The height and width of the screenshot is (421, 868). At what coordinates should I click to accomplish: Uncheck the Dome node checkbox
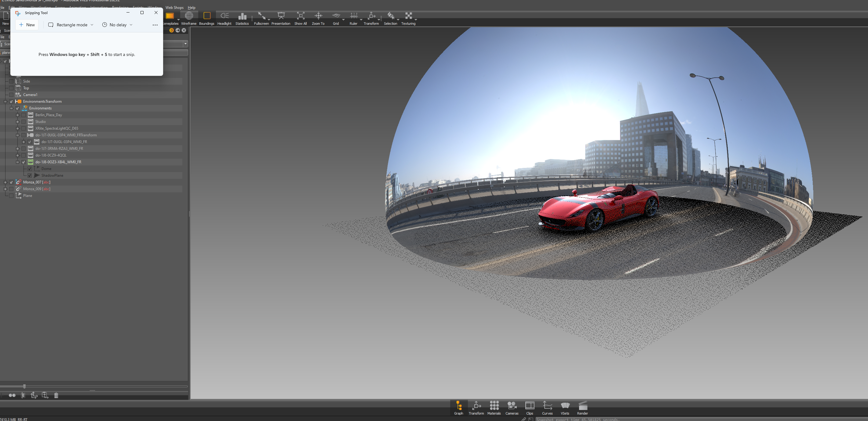30,169
